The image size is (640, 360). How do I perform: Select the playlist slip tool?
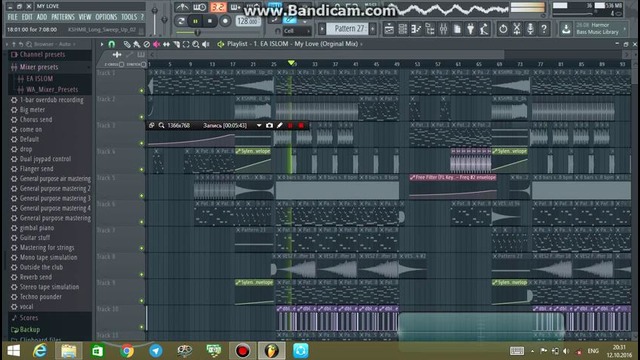[166, 44]
